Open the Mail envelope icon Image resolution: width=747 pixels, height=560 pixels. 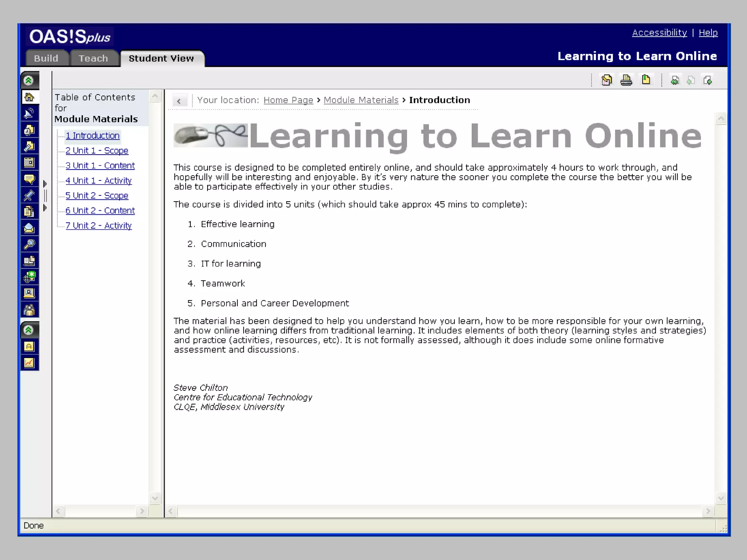[29, 228]
